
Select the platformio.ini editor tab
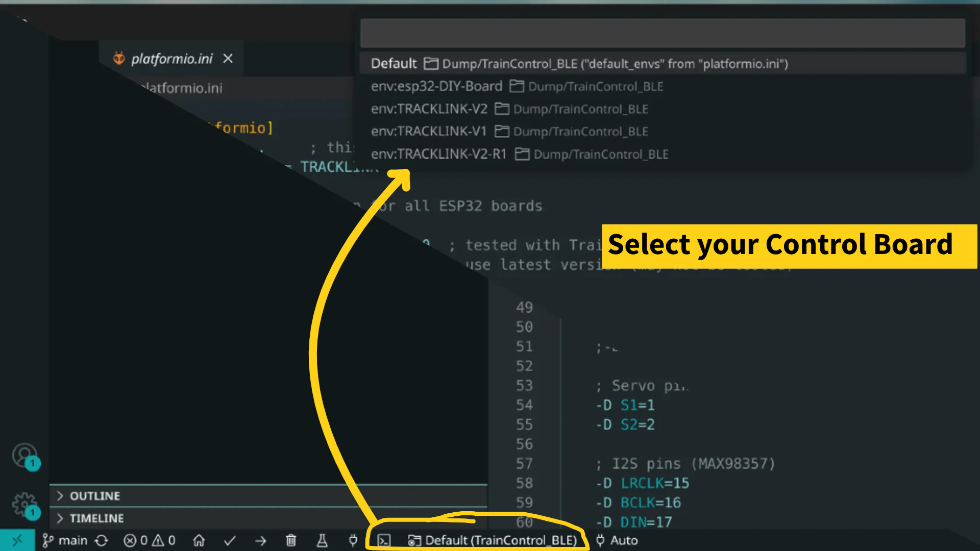pyautogui.click(x=171, y=59)
